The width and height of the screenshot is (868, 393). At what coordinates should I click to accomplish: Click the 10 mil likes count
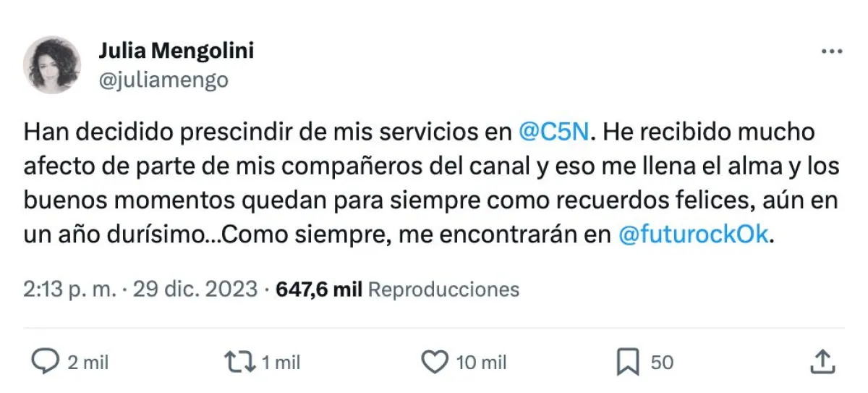[x=481, y=363]
